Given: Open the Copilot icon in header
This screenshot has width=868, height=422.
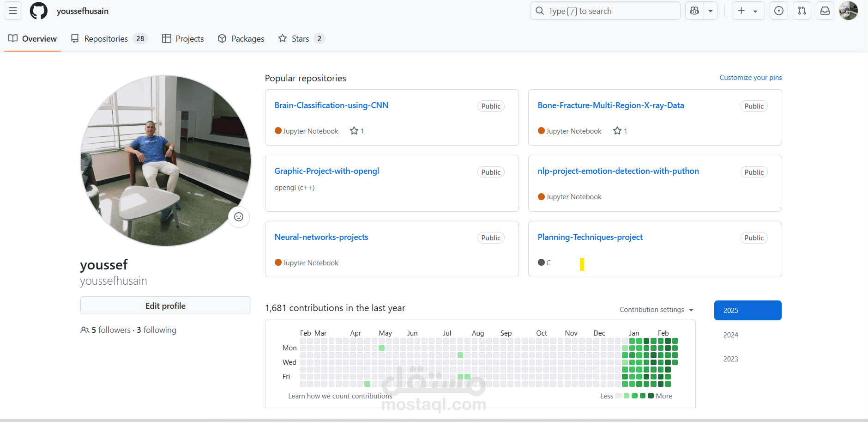Looking at the screenshot, I should [x=694, y=11].
